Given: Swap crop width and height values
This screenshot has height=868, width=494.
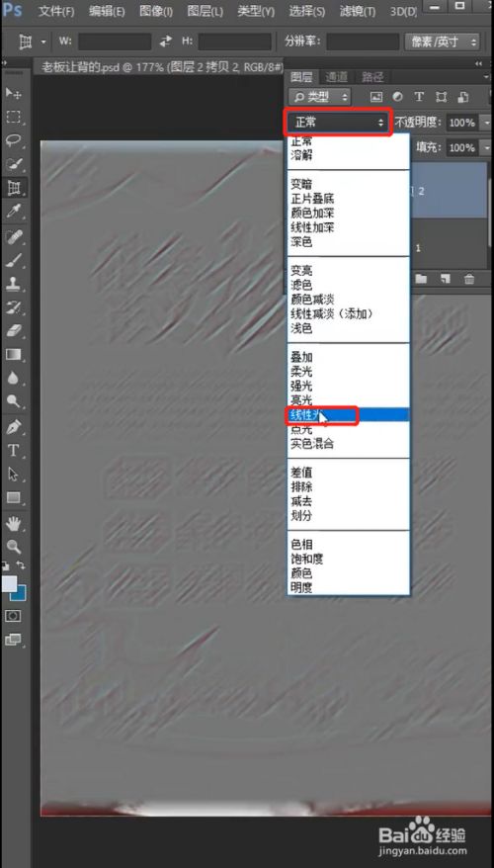Looking at the screenshot, I should click(165, 41).
